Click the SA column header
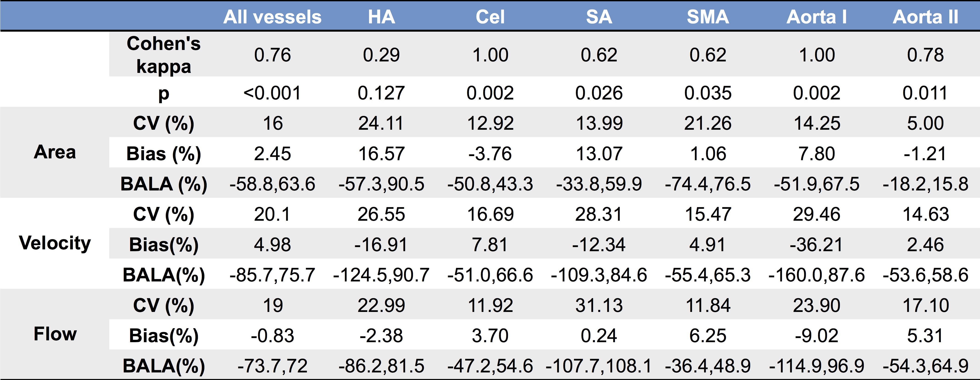 coord(599,17)
